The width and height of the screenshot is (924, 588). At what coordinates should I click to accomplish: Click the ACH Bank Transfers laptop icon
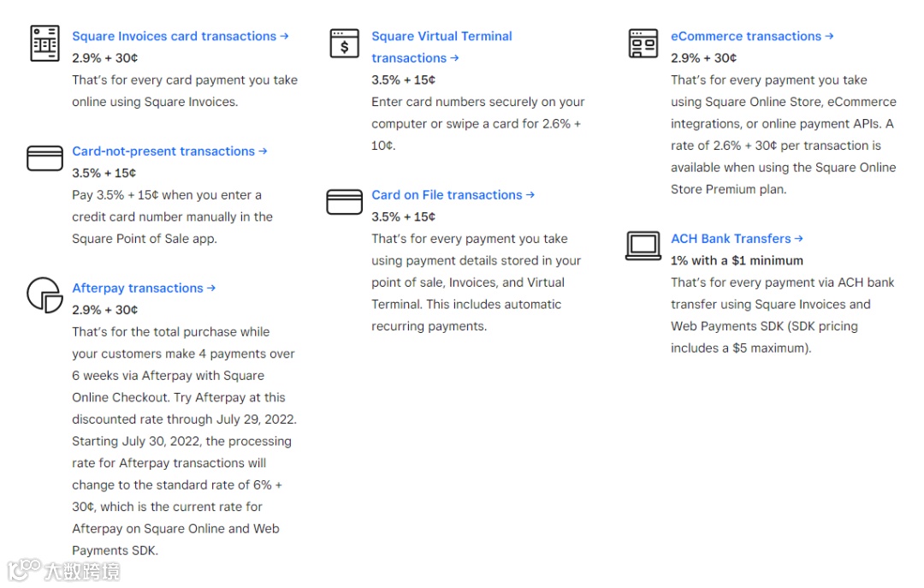(643, 246)
